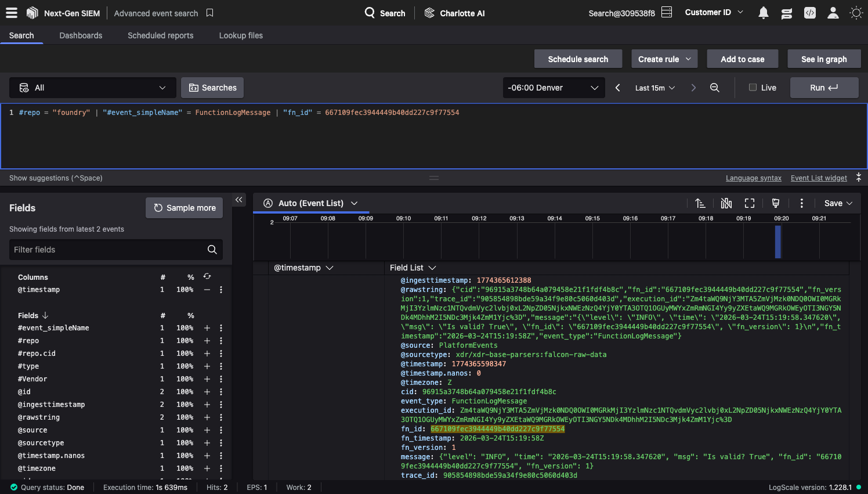Screen dimensions: 868x494
Task: Open the results panel three-dot options menu
Action: click(801, 203)
